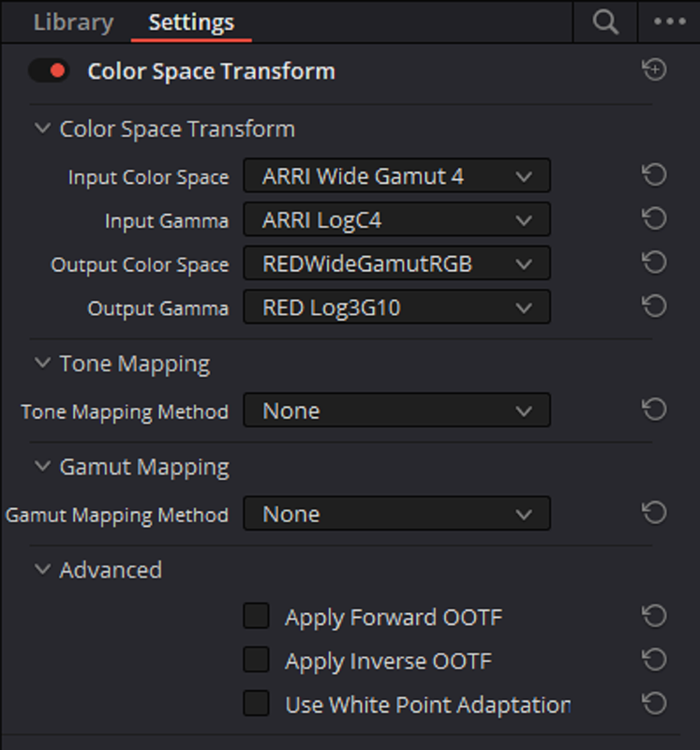The width and height of the screenshot is (700, 750).
Task: Open the three-dots options menu
Action: [670, 22]
